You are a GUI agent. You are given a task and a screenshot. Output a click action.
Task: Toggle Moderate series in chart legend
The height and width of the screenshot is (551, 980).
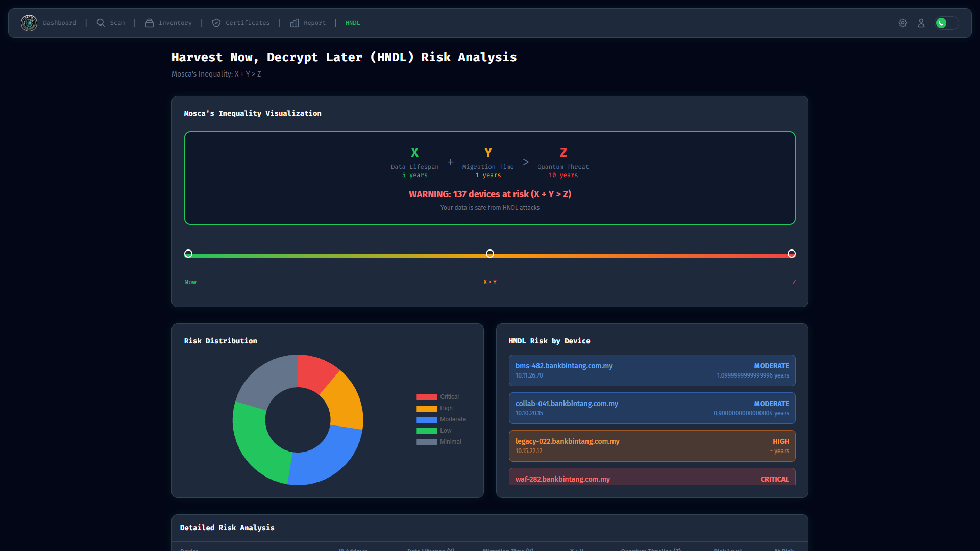pyautogui.click(x=441, y=419)
